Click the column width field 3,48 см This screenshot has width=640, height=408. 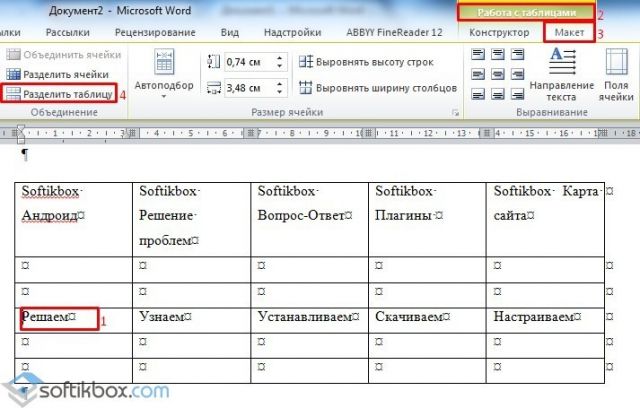[249, 88]
